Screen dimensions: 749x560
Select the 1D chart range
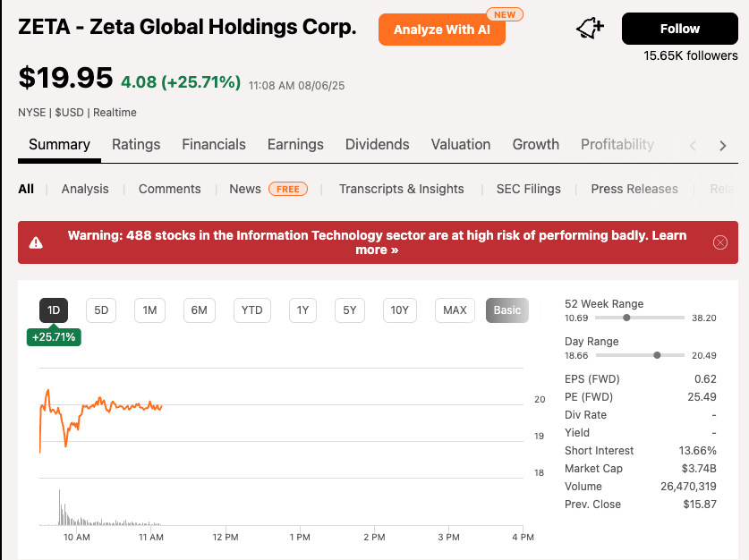pyautogui.click(x=54, y=310)
